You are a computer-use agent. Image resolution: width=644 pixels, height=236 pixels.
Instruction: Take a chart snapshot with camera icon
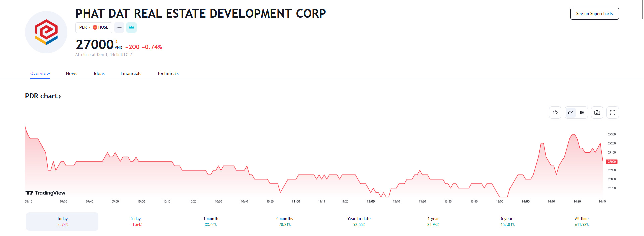597,113
